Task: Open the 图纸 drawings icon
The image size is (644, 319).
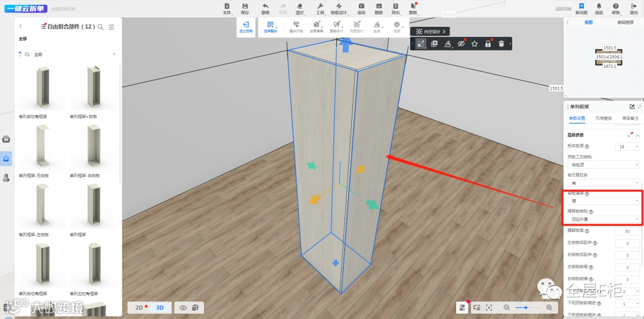Action: click(413, 8)
